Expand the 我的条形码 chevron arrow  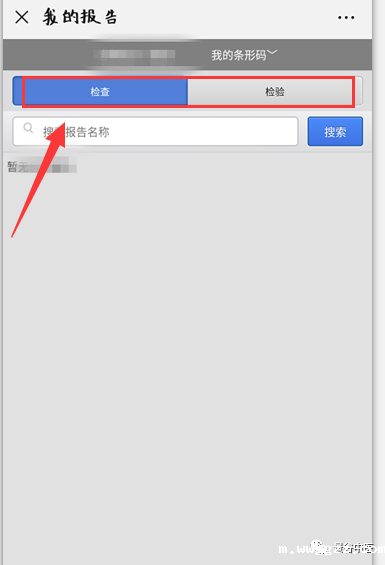pos(273,53)
